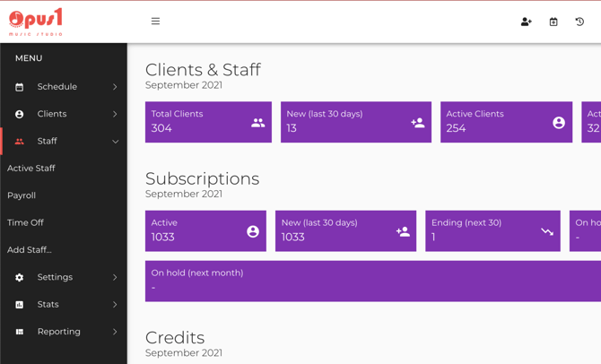Select Time Off in sidebar

[25, 222]
